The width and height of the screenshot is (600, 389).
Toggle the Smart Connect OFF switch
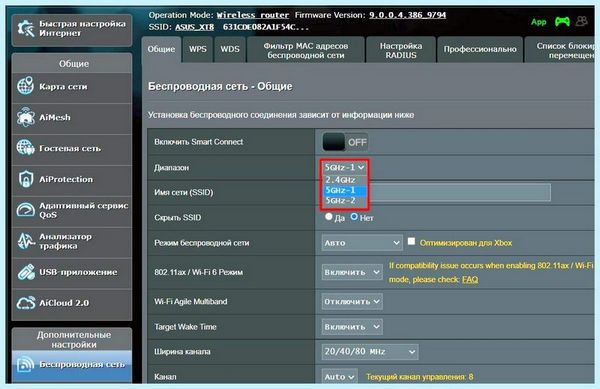345,142
